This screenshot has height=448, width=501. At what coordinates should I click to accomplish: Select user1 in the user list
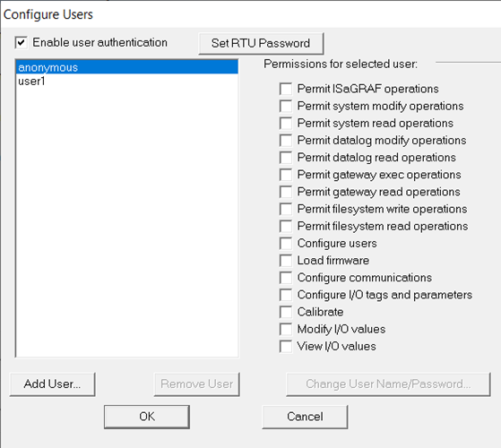(x=127, y=82)
